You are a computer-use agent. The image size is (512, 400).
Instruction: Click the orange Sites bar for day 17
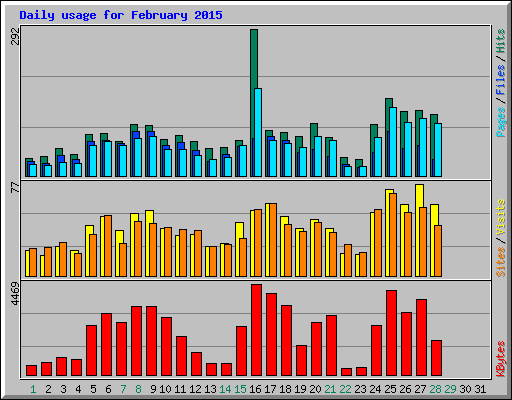(x=273, y=240)
